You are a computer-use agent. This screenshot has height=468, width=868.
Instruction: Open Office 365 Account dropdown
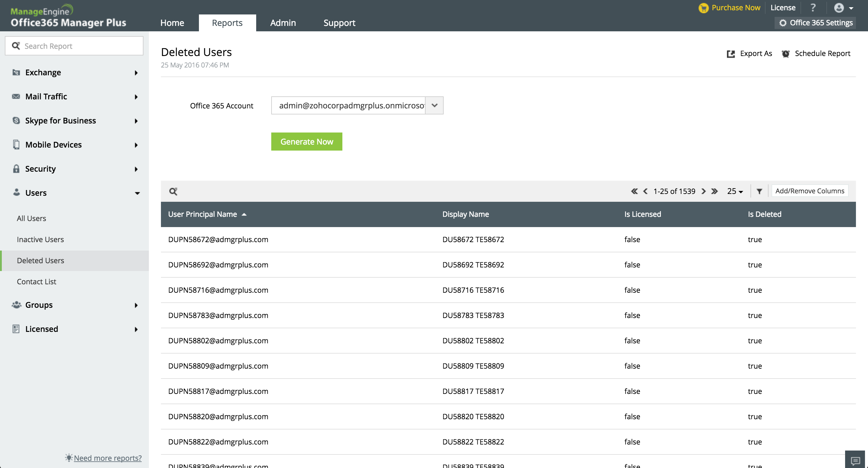(x=434, y=105)
